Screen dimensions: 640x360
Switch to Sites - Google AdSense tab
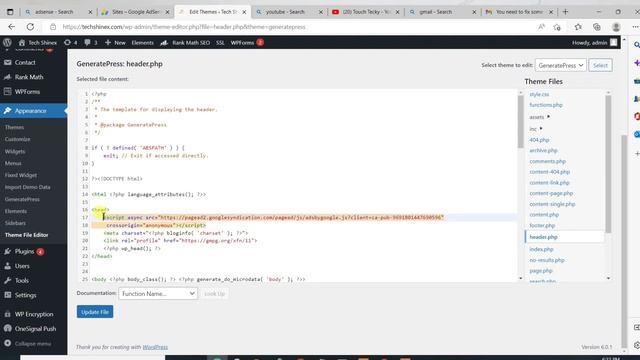coord(136,12)
